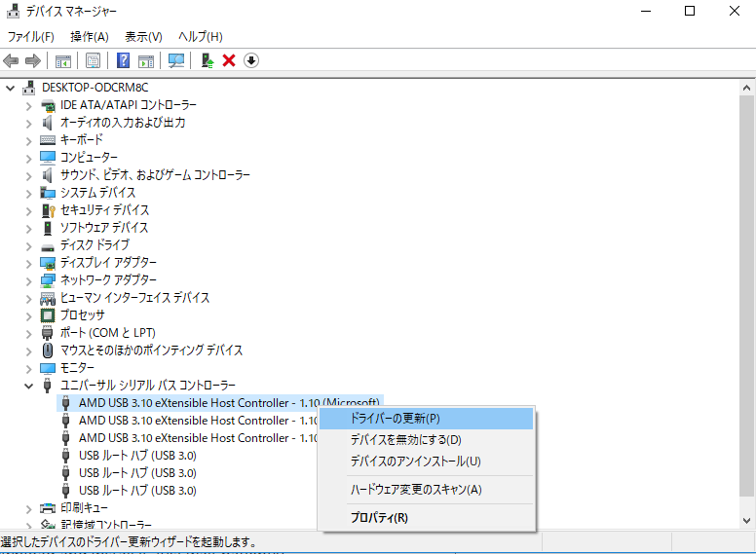Select the ソフトウェア デバイス tree row label

104,228
